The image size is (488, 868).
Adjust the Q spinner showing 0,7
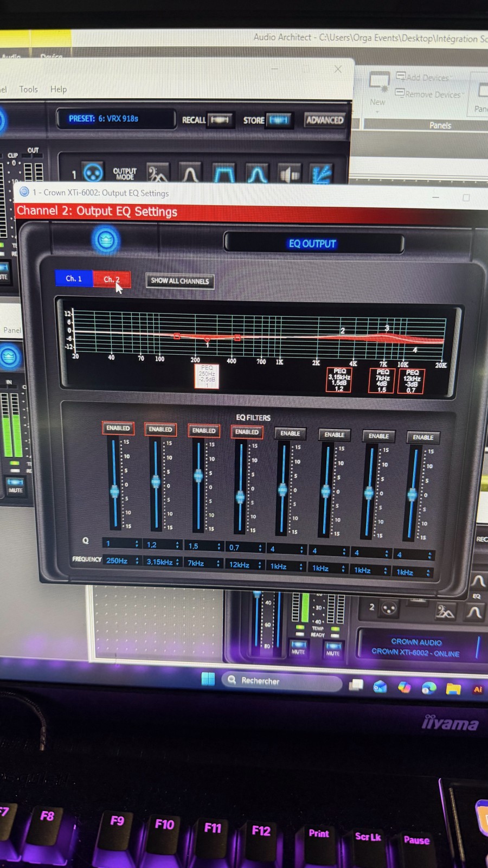pos(260,548)
